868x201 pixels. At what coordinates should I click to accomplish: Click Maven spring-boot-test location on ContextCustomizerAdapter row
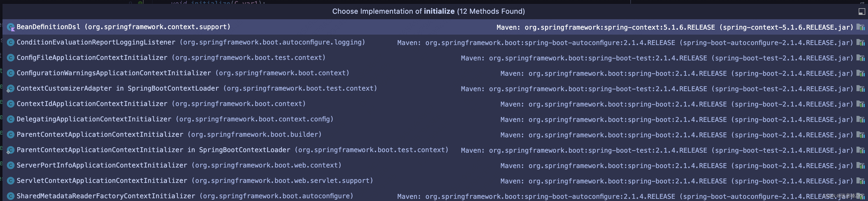pos(657,89)
